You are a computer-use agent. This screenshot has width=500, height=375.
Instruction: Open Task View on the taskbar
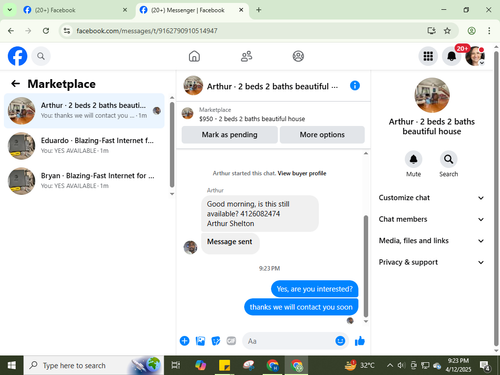pyautogui.click(x=175, y=365)
